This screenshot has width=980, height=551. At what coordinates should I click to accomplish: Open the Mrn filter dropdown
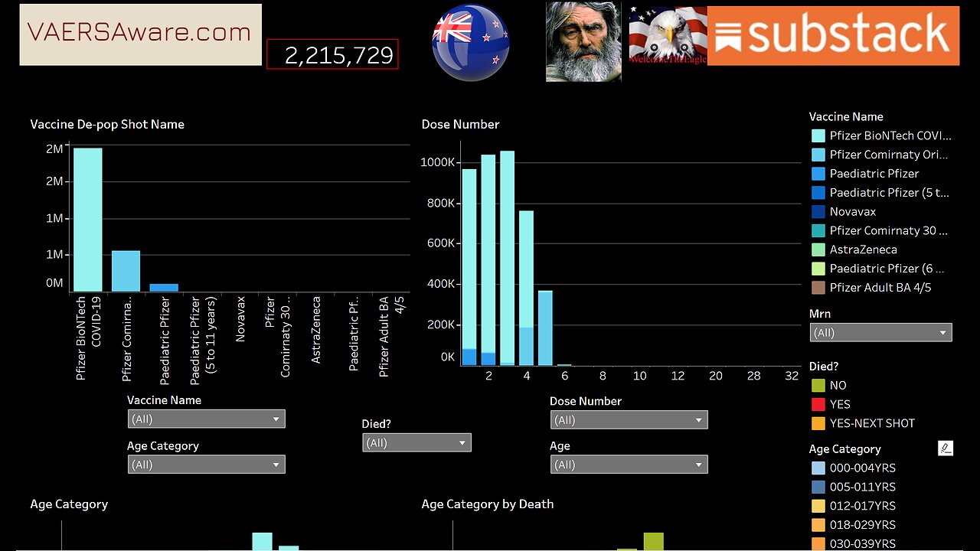click(x=880, y=332)
